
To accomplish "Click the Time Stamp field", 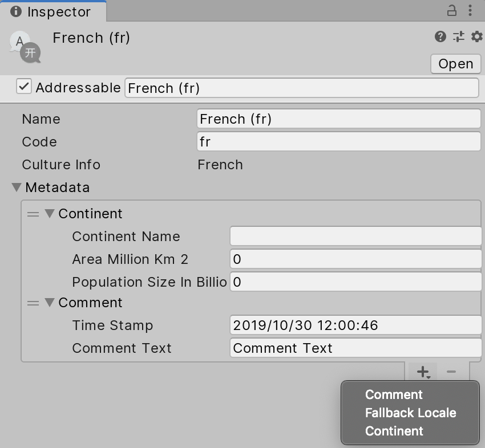I will coord(355,325).
